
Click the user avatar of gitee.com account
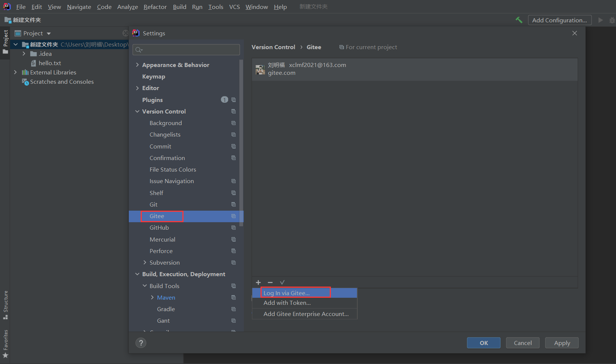coord(260,69)
